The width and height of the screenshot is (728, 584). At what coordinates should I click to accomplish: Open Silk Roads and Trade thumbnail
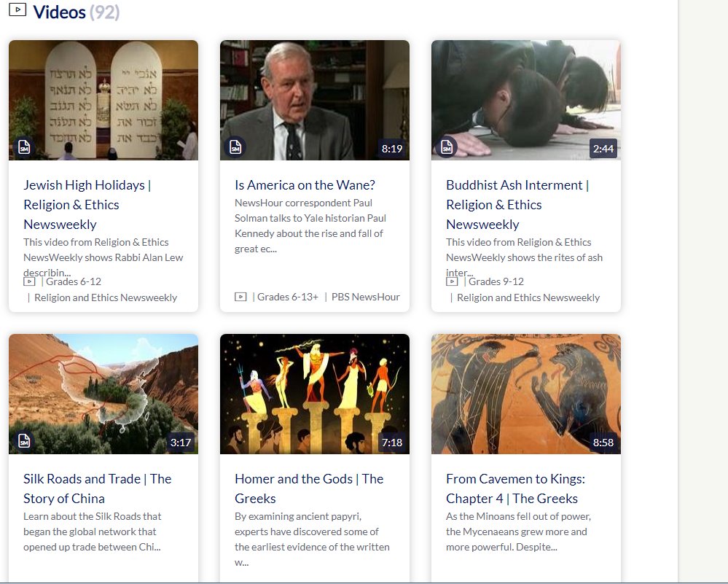(103, 394)
